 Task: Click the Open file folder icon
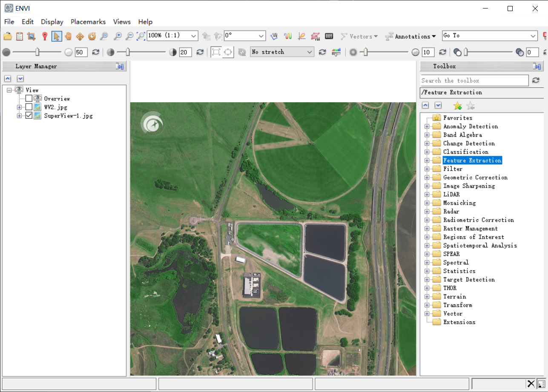[x=7, y=36]
